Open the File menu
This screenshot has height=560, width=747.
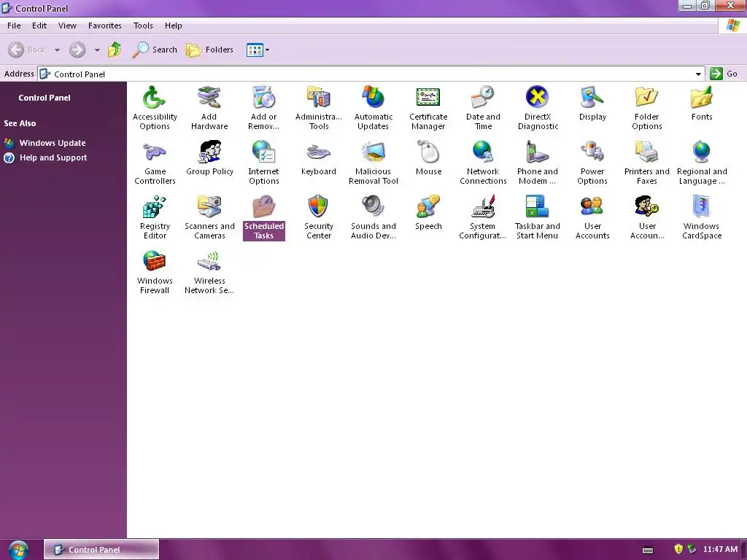(14, 26)
